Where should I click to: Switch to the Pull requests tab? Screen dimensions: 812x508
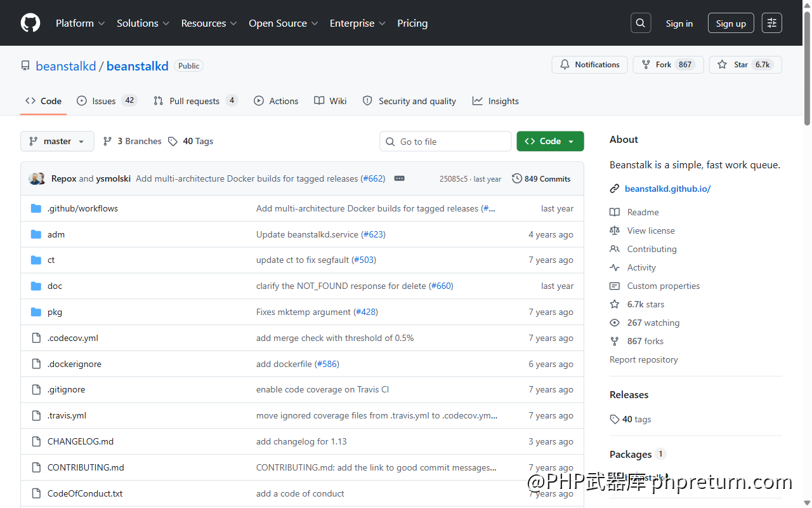click(x=195, y=101)
